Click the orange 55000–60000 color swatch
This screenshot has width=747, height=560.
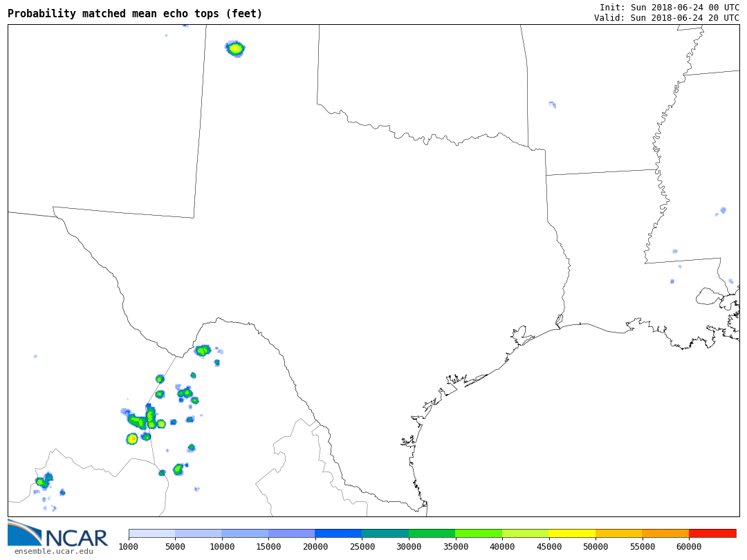[665, 534]
